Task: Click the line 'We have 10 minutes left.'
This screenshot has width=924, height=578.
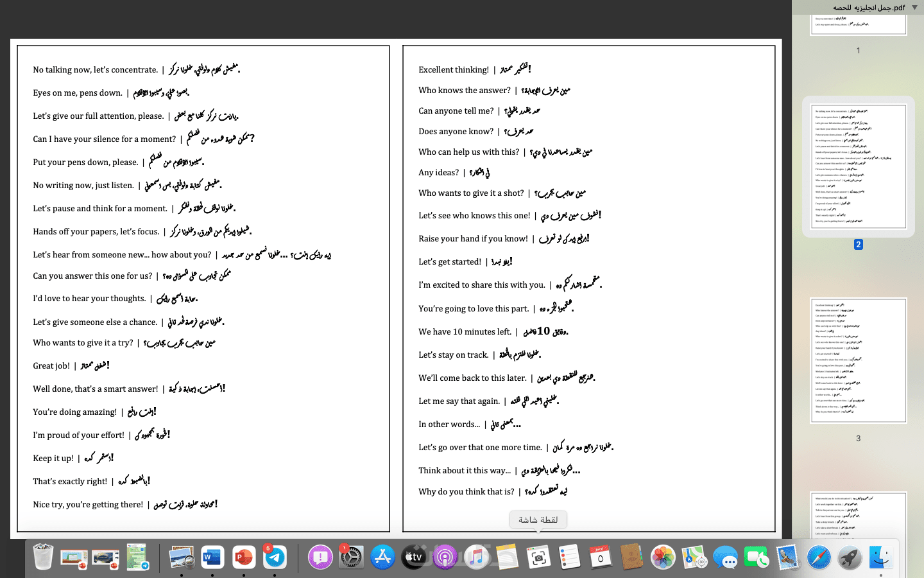Action: [465, 332]
